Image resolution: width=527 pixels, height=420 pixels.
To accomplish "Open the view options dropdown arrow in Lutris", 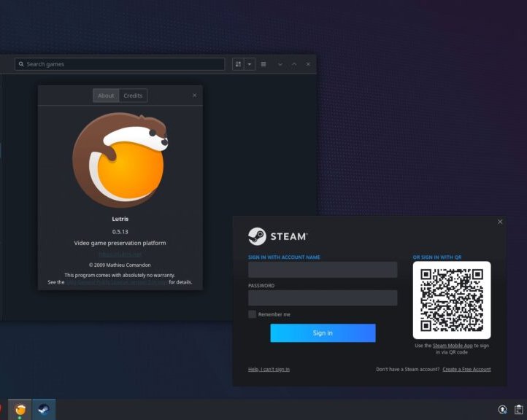I will pyautogui.click(x=250, y=64).
